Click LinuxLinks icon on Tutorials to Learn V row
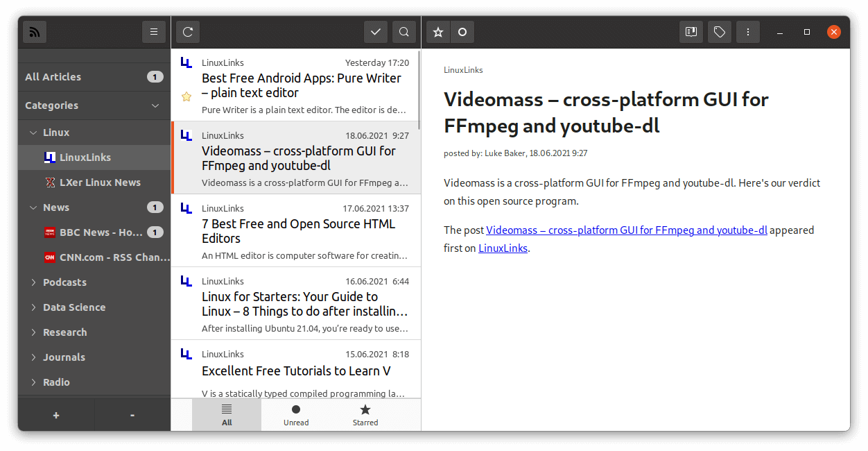The height and width of the screenshot is (451, 868). 186,354
